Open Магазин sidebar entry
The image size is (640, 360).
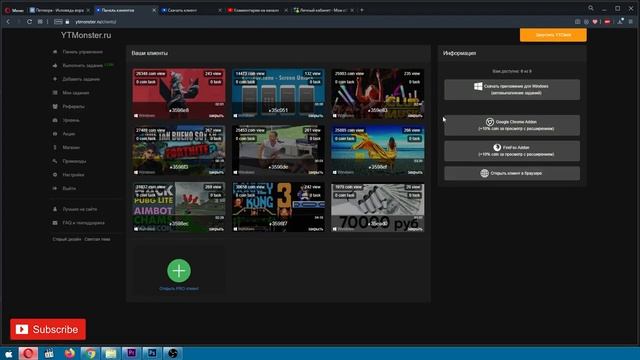(71, 147)
